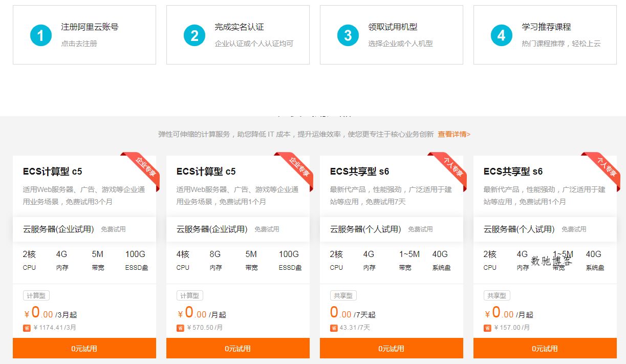Select 云服务器(个人试用) row on 7天 card

pos(392,229)
